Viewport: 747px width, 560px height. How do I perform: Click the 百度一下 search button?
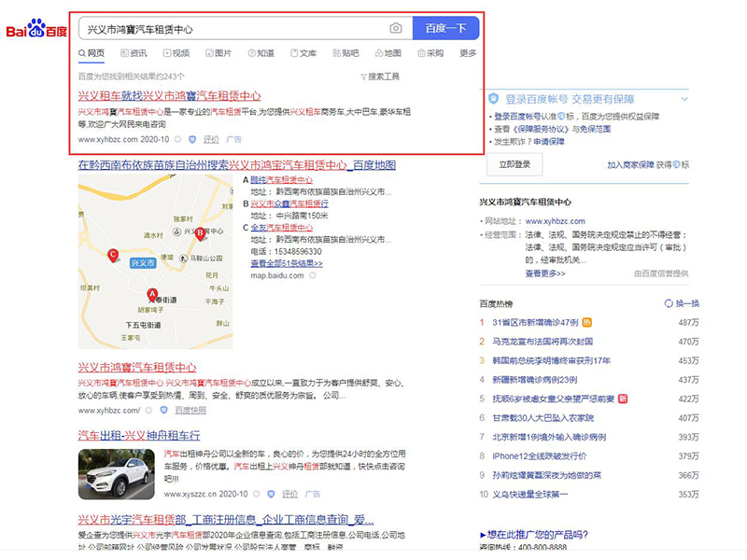pyautogui.click(x=445, y=29)
